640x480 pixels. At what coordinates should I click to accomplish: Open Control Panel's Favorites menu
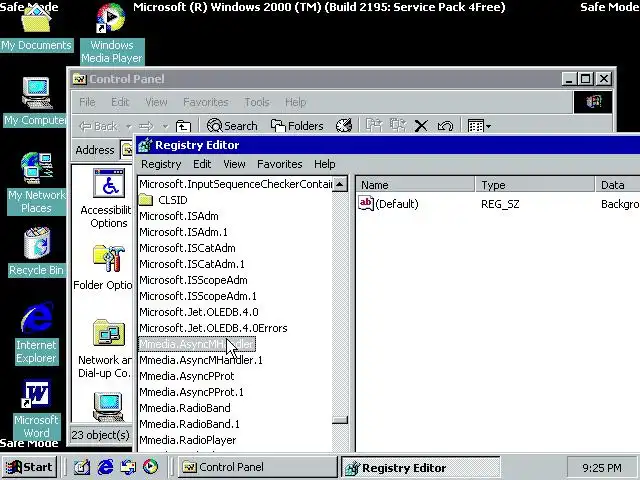point(206,102)
